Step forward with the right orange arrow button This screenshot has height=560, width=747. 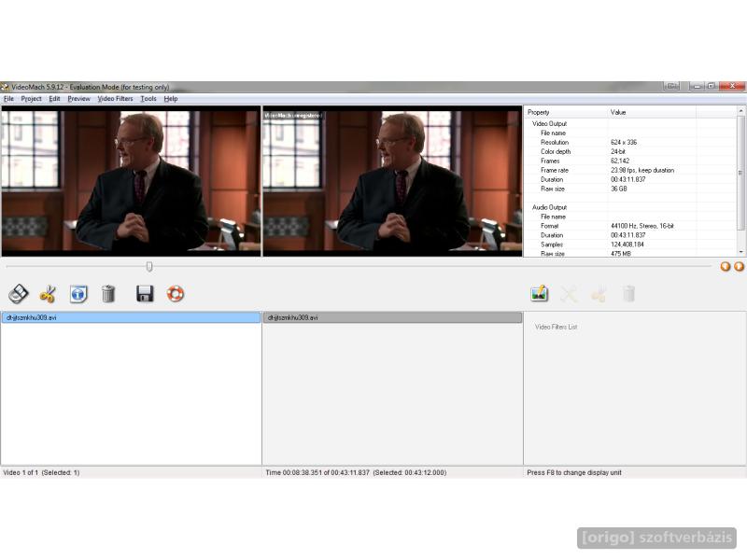pos(739,267)
